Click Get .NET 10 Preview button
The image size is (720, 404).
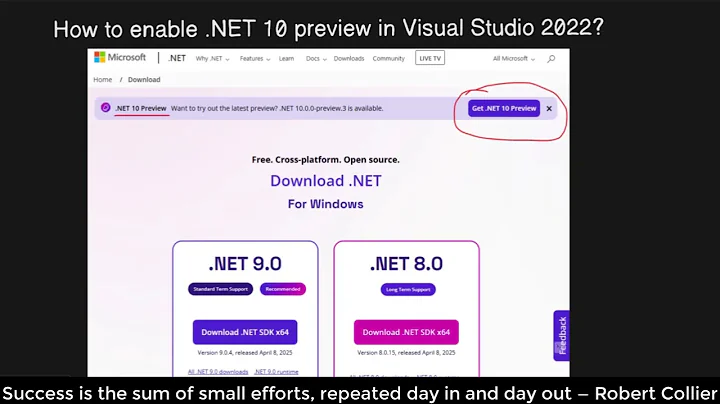[504, 108]
